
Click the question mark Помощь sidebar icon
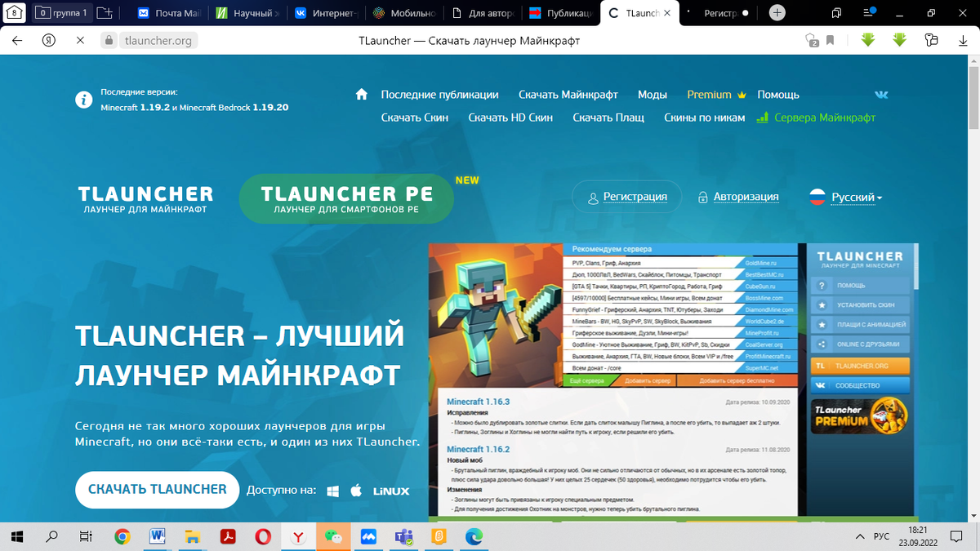(822, 286)
